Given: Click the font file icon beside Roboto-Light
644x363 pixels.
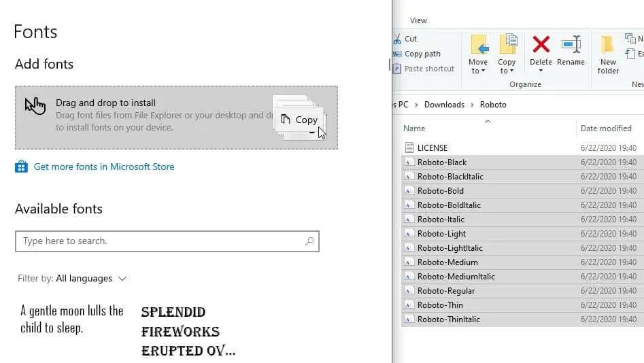Looking at the screenshot, I should tap(408, 234).
